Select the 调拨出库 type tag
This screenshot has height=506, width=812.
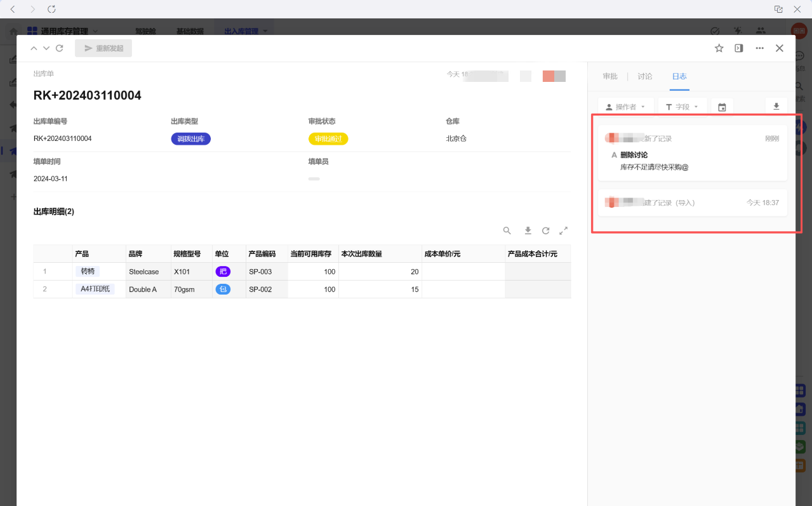(190, 138)
